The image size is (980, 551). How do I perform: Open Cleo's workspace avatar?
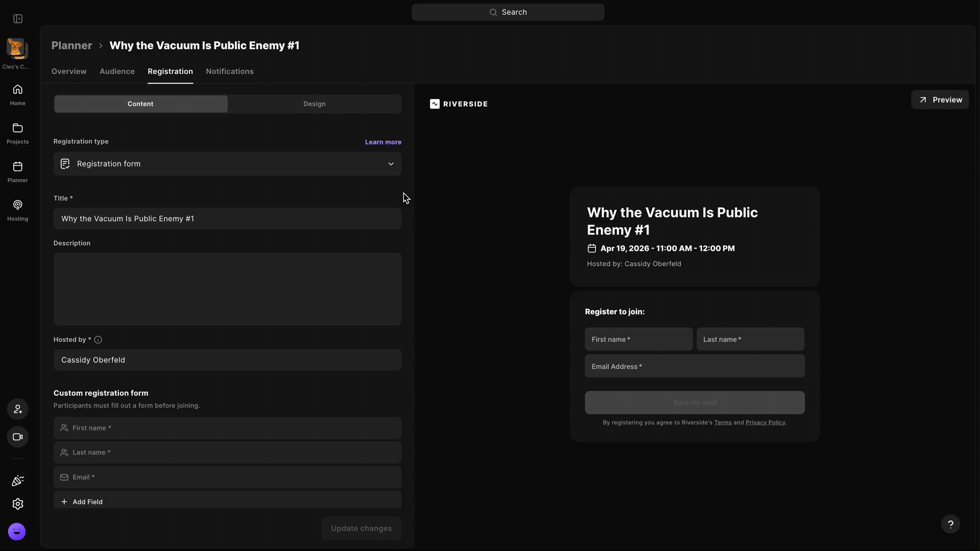17,48
